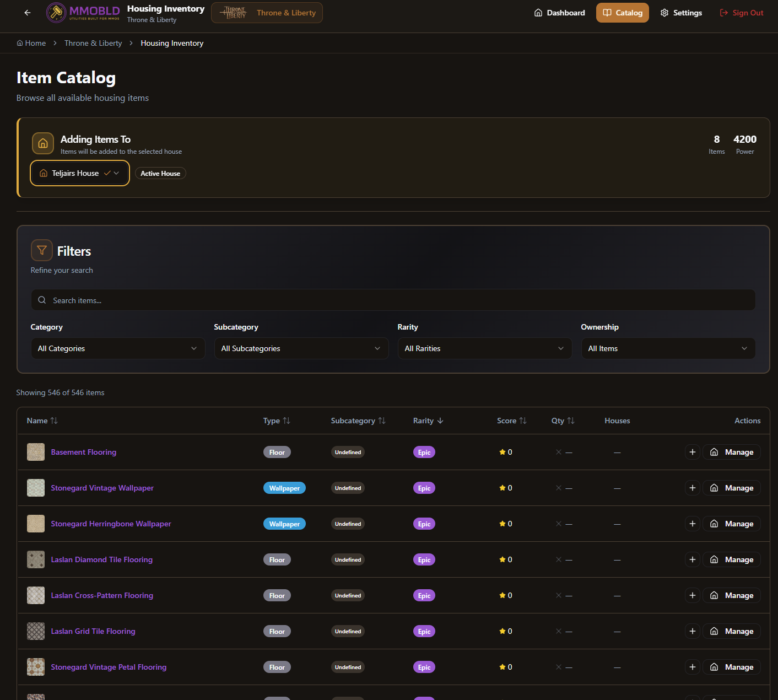Sort table by Subcategory column
The height and width of the screenshot is (700, 778).
(358, 421)
